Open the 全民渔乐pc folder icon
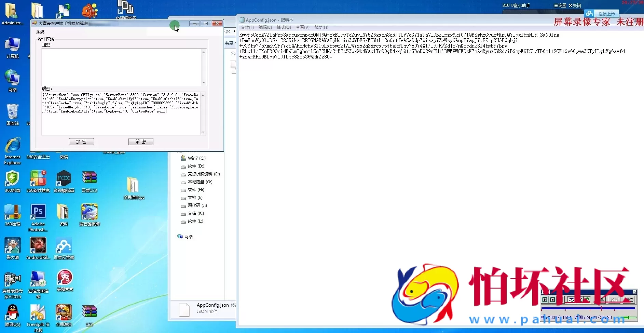 tap(133, 186)
